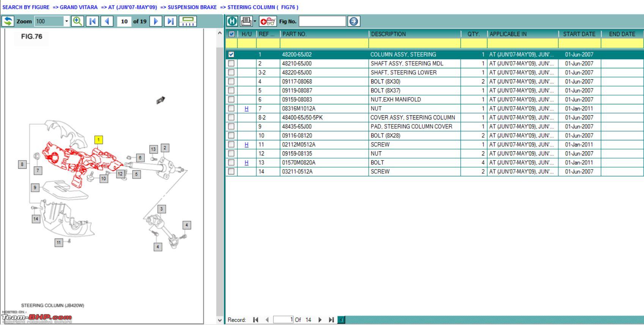Select callout 14 in the diagram

click(36, 219)
